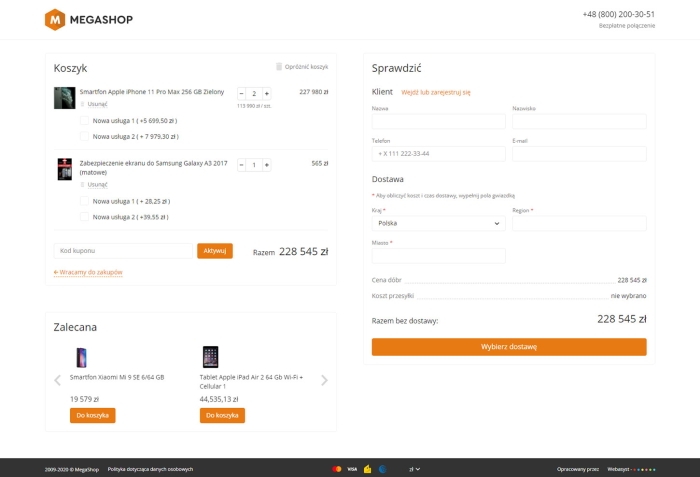Show previous recommended products with left arrow
Screen dimensions: 700x477
[x=57, y=380]
